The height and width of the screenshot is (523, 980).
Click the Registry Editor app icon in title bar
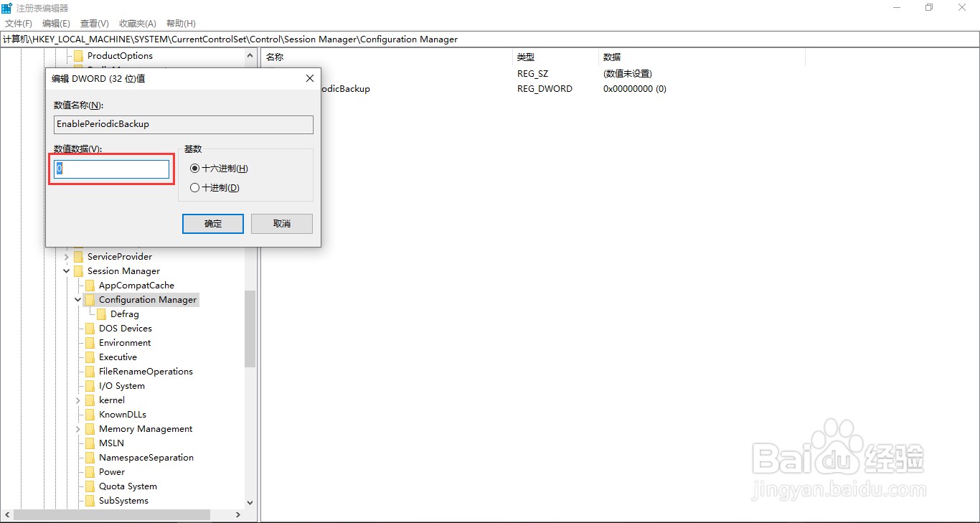coord(7,8)
